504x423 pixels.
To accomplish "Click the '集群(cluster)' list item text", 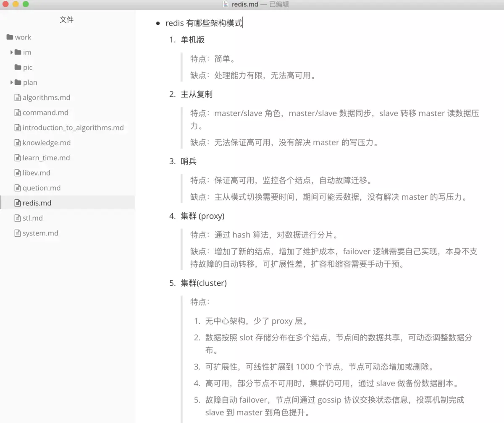I will (204, 283).
